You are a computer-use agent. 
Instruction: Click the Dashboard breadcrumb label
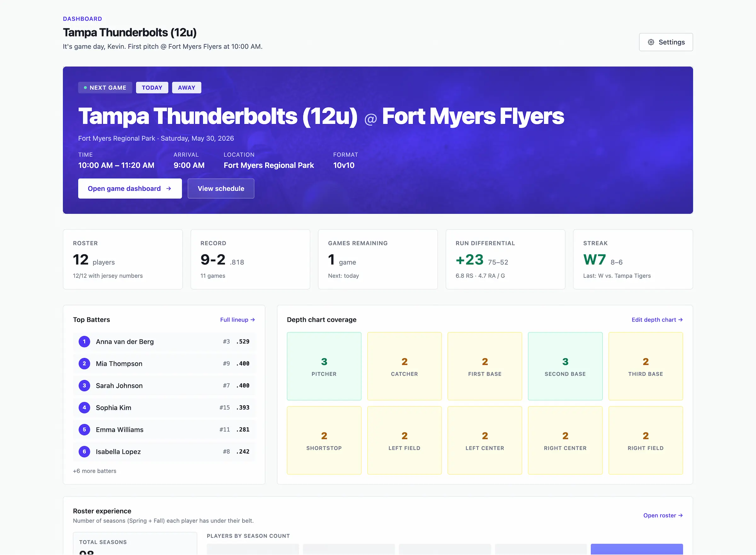click(83, 19)
